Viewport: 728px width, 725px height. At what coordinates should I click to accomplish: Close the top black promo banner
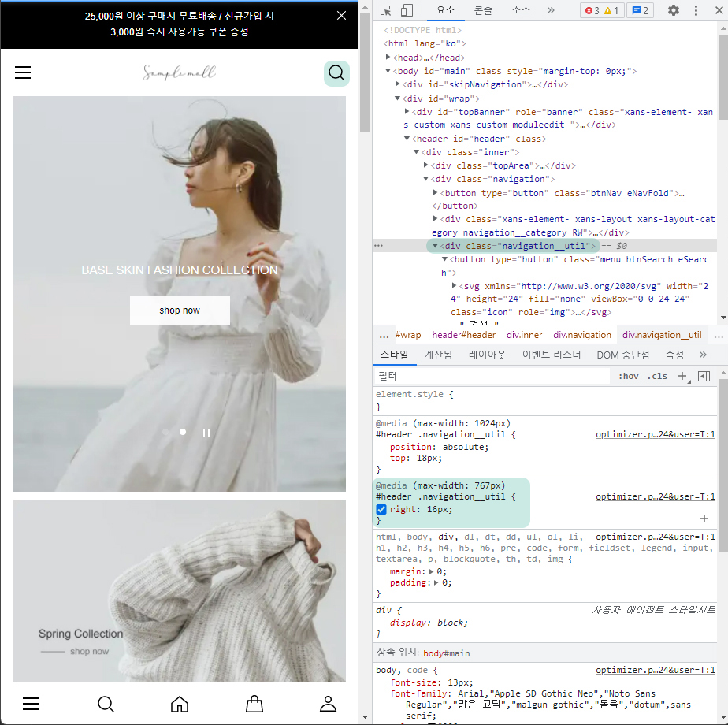(341, 16)
